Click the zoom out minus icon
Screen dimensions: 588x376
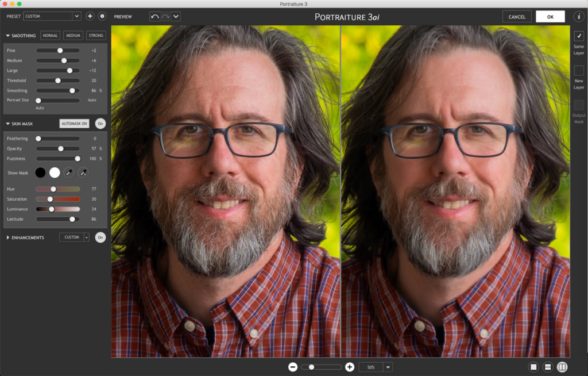(x=293, y=367)
